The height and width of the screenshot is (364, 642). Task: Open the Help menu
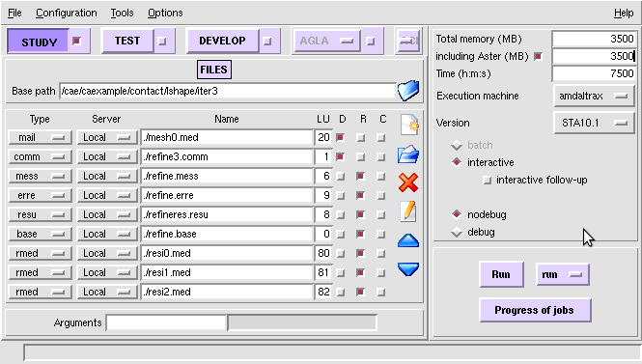point(624,13)
